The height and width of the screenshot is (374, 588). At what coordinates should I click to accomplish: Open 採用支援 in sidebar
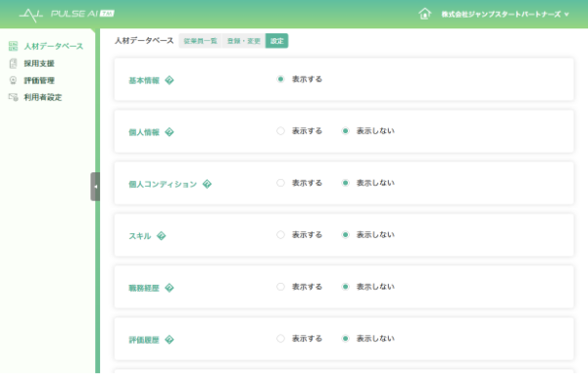[39, 64]
